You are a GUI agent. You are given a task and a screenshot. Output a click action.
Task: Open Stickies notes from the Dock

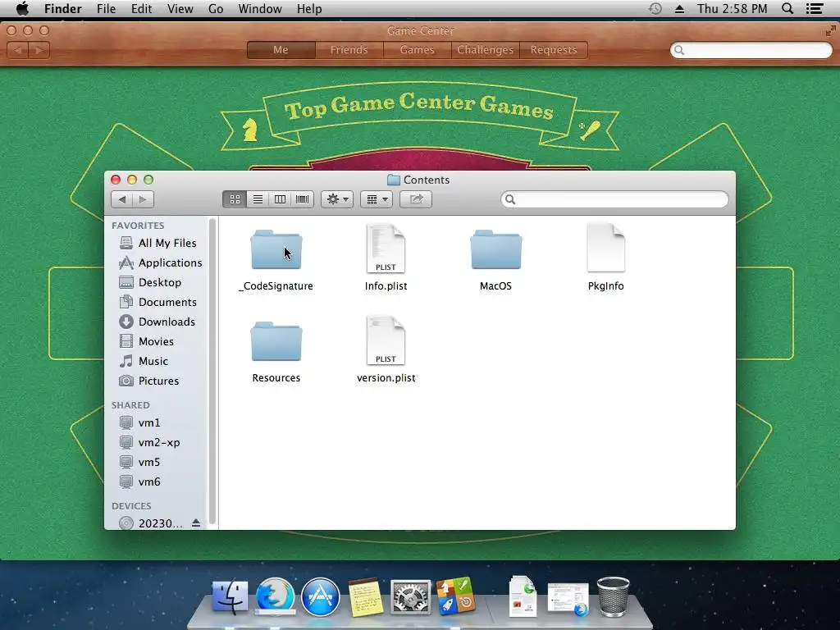[x=365, y=597]
